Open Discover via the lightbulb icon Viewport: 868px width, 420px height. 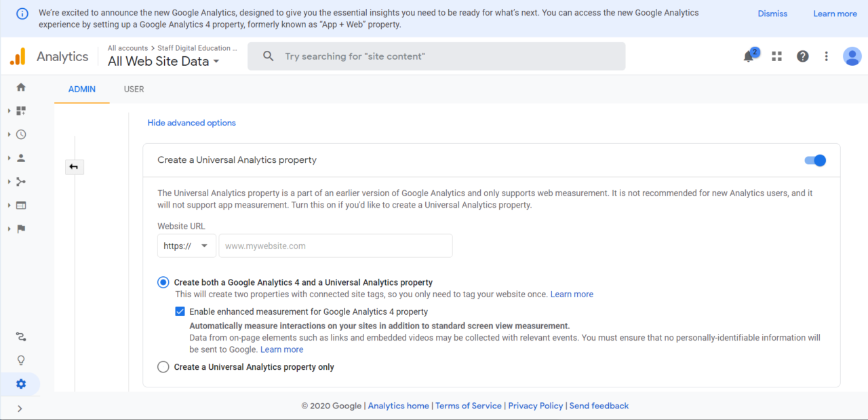[x=20, y=360]
